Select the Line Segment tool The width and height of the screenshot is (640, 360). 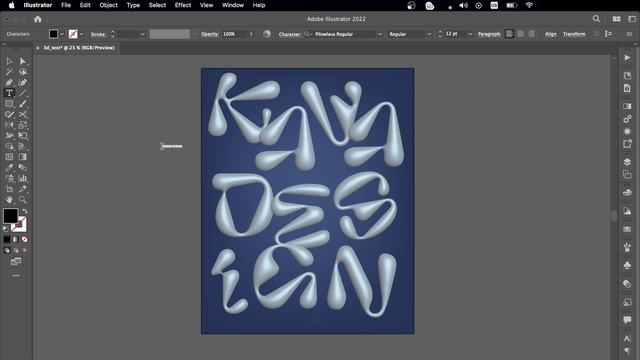pos(23,93)
